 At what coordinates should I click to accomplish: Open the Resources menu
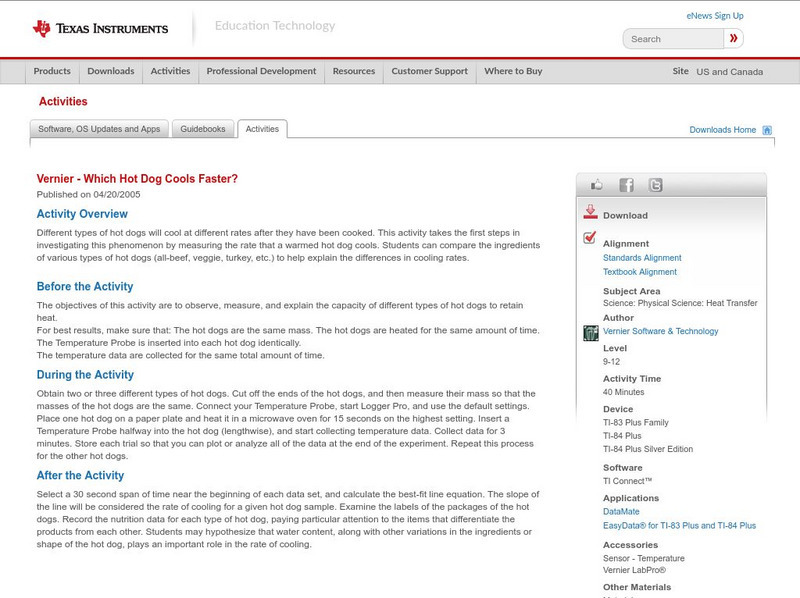(x=354, y=71)
